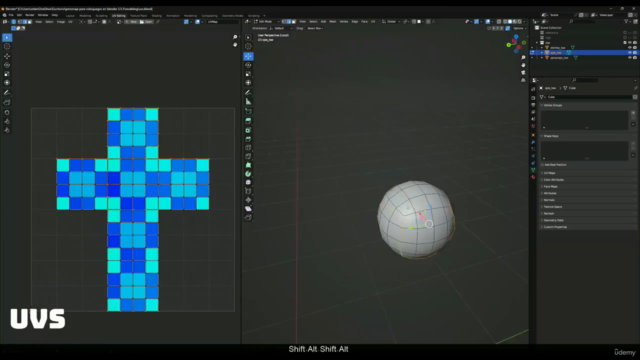Viewport: 640px width, 360px height.
Task: Enable vertex select mode in 3D viewport
Action: click(284, 22)
